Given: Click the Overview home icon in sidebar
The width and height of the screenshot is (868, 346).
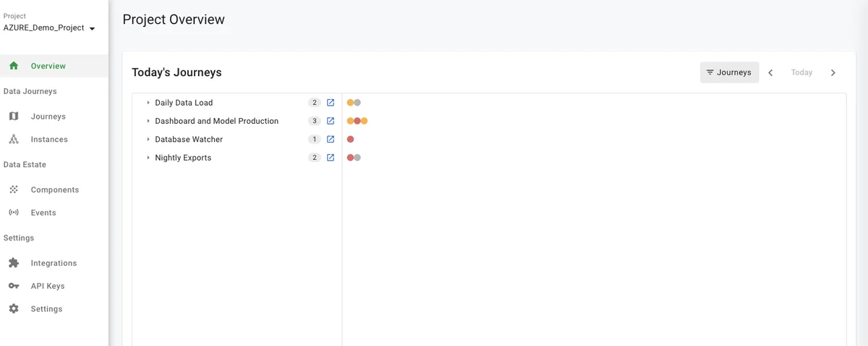Looking at the screenshot, I should [14, 66].
